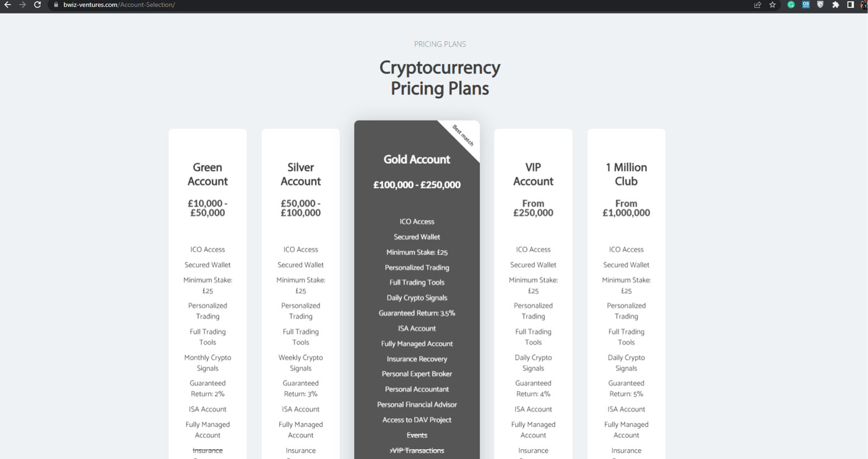Click Access to DAV Project feature
Screen dimensions: 868x459
417,420
